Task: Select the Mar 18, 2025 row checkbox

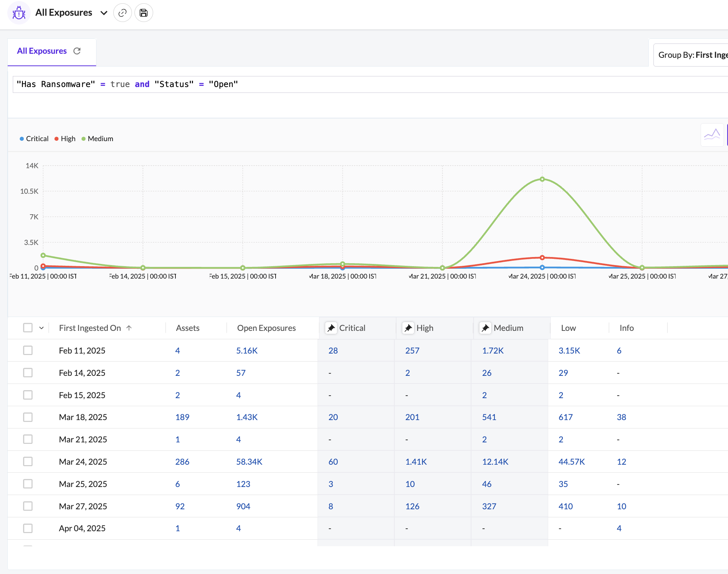Action: pos(28,417)
